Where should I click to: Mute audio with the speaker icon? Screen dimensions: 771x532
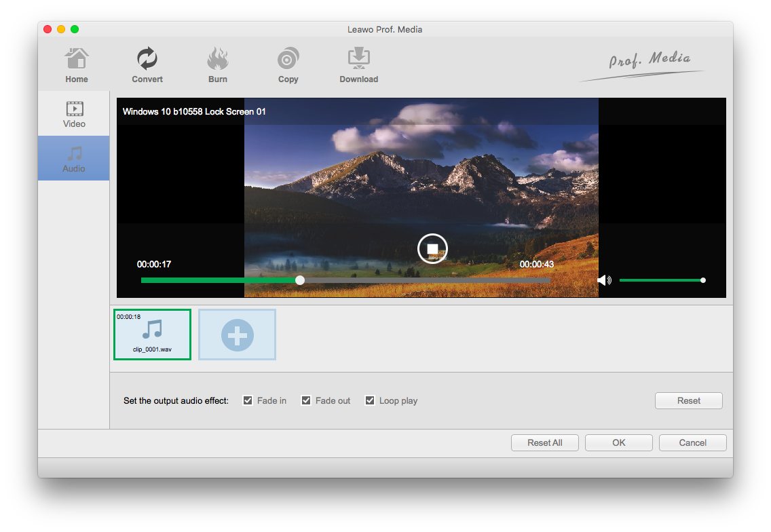[x=603, y=280]
